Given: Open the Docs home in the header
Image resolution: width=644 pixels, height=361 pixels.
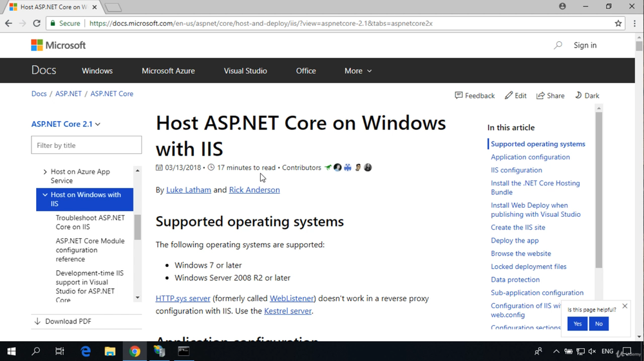Looking at the screenshot, I should coord(44,71).
